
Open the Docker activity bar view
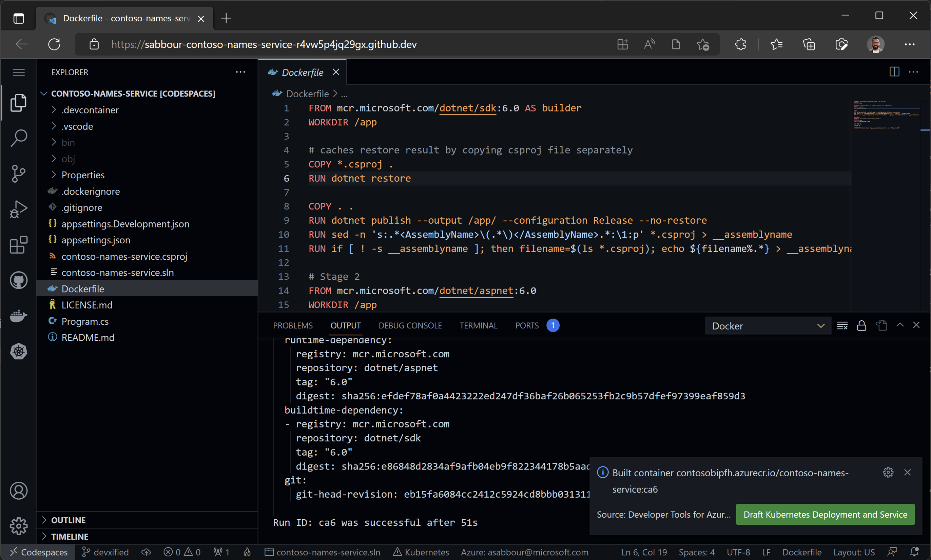coord(18,316)
